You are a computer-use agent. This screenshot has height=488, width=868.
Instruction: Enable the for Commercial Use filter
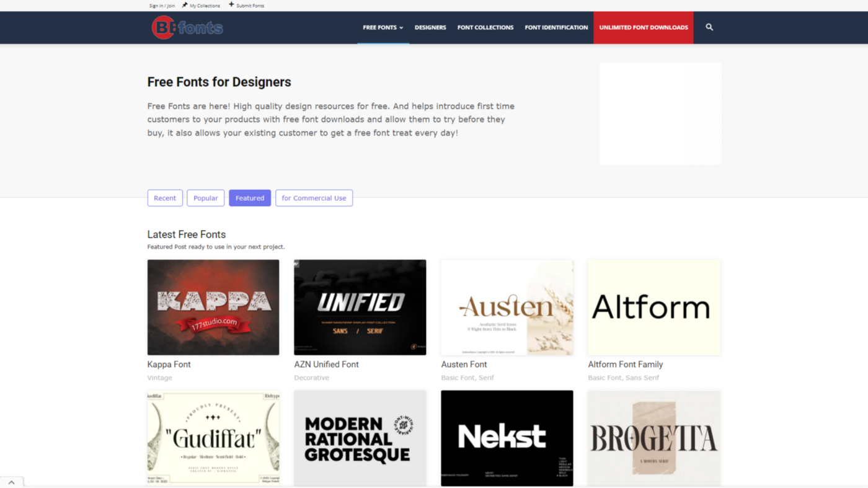[x=314, y=197]
